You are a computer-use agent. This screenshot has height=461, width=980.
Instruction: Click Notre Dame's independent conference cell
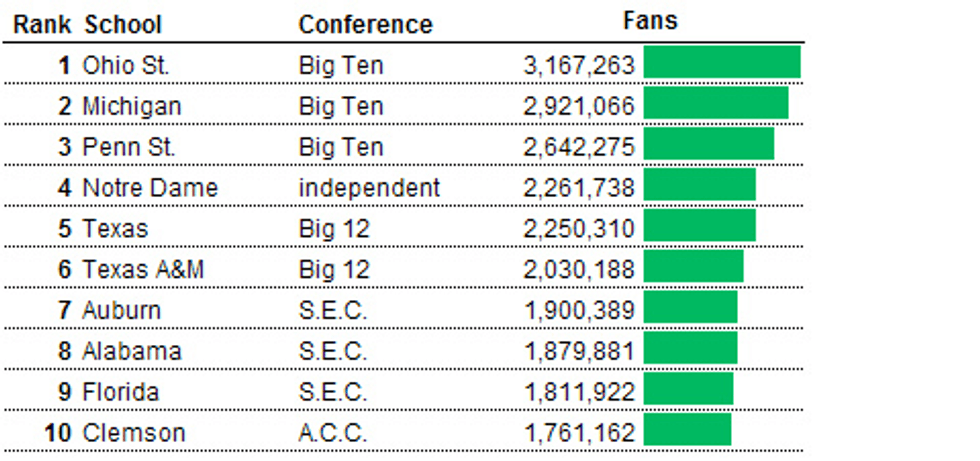tap(369, 187)
